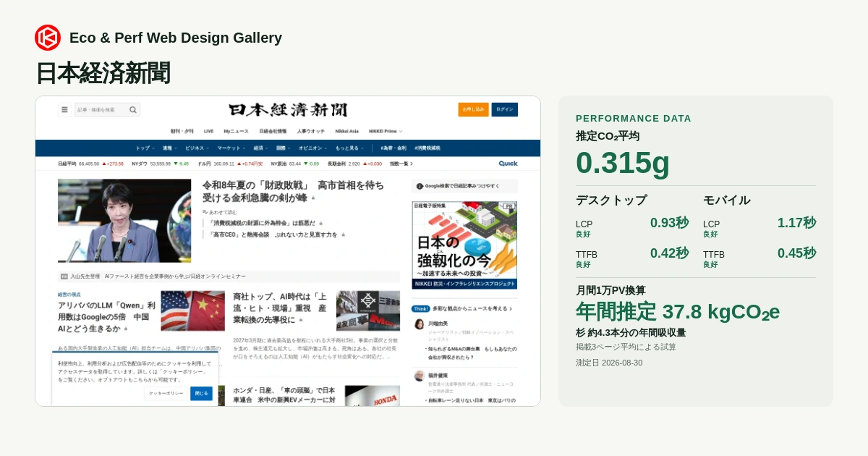Click the 長期金利 2.920 ticker
Viewport: 868px width, 456px height.
[354, 164]
